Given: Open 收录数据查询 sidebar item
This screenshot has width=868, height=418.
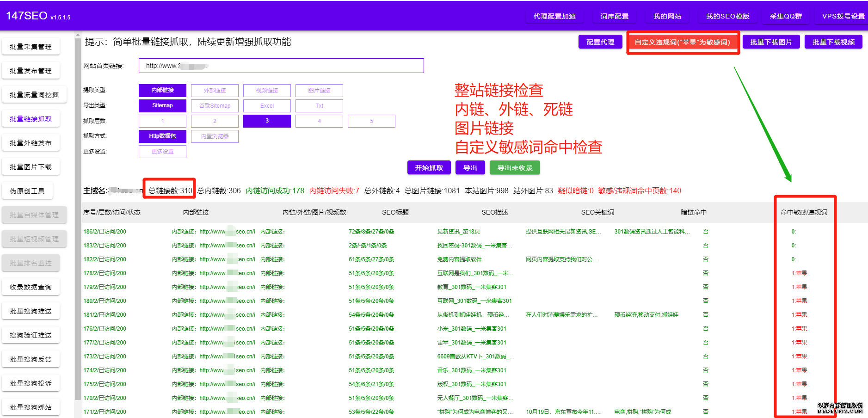Looking at the screenshot, I should [31, 287].
